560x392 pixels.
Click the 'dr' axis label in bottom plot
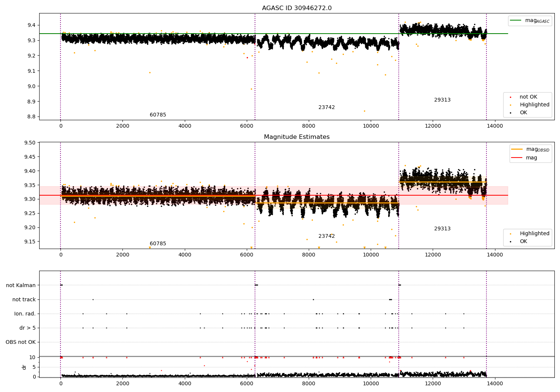coord(24,367)
